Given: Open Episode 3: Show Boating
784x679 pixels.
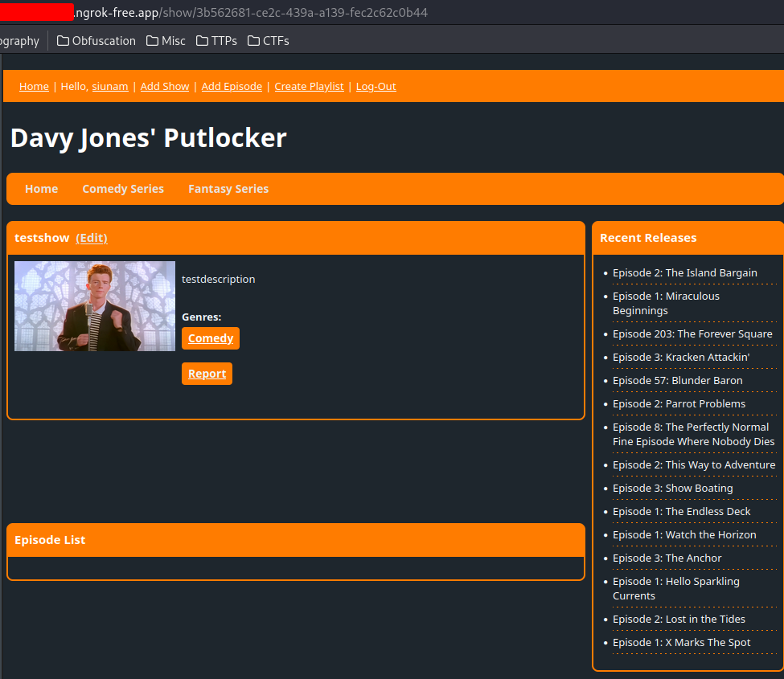Looking at the screenshot, I should pos(673,488).
